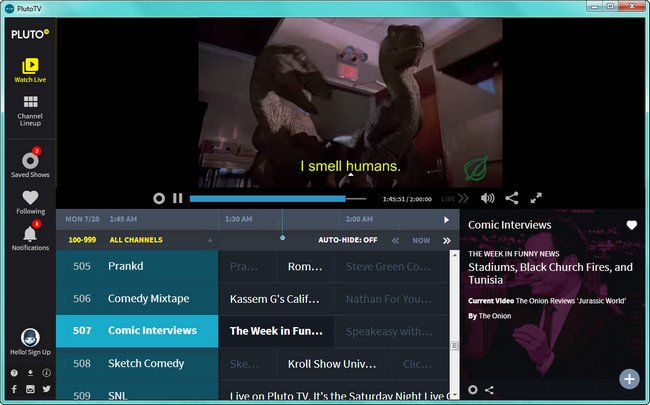Expand the ALL CHANNELS dropdown arrow

coord(210,240)
